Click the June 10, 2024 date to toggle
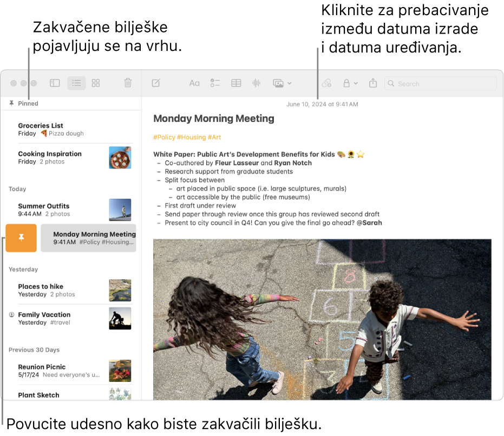The width and height of the screenshot is (504, 436). pyautogui.click(x=322, y=104)
